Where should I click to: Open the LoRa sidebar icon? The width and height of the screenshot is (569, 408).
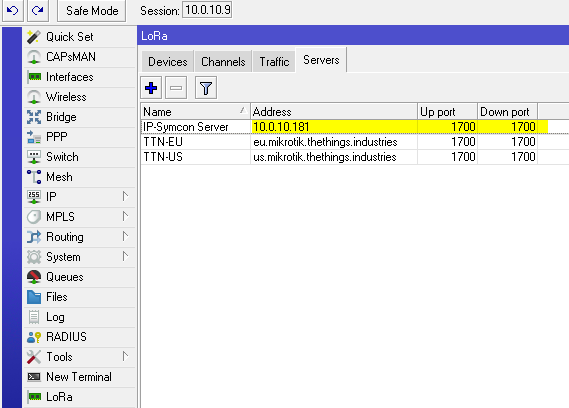point(34,397)
